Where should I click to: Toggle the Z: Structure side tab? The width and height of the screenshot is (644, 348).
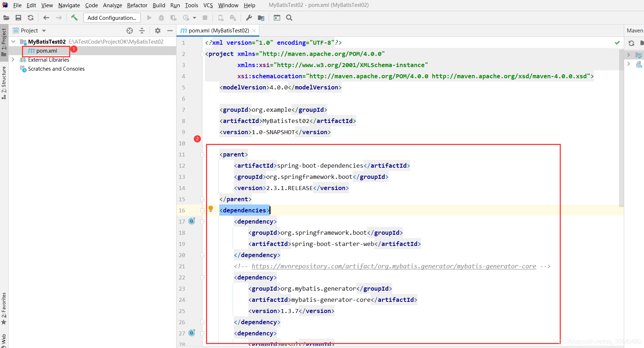[x=4, y=83]
